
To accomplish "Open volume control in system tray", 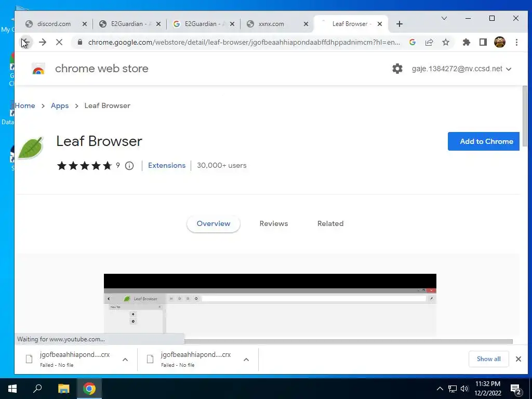I will (x=464, y=389).
